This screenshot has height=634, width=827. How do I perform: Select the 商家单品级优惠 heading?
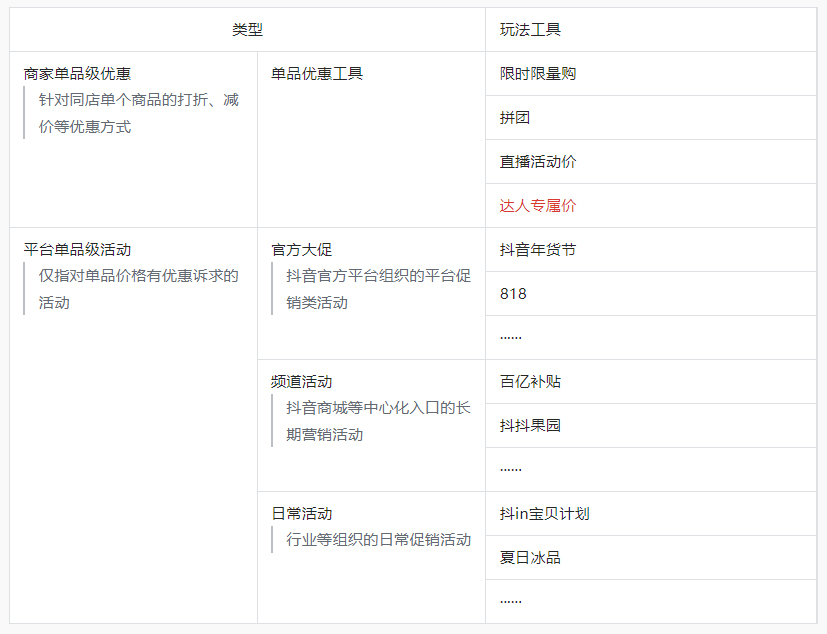(x=77, y=74)
